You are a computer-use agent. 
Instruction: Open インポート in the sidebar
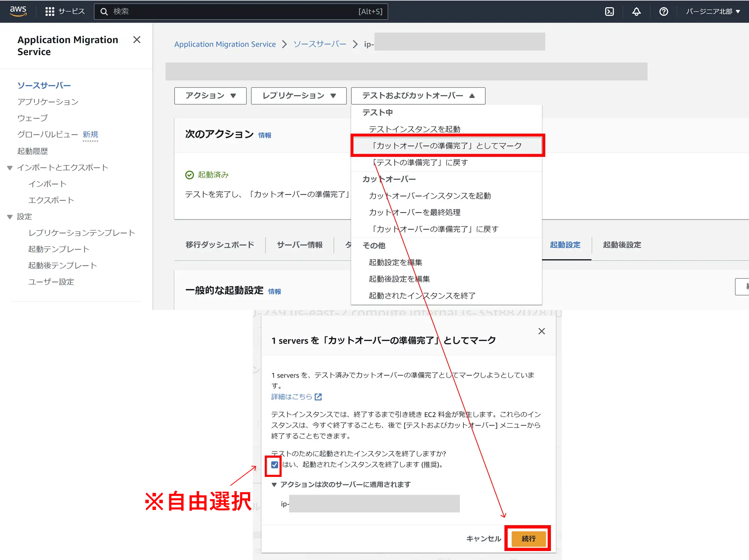tap(48, 184)
